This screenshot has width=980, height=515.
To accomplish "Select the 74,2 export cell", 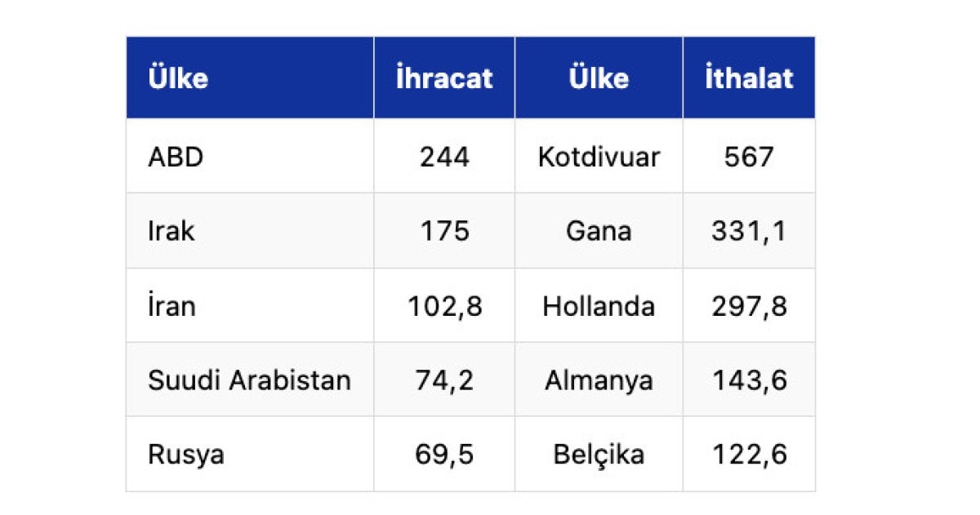I will click(x=444, y=380).
